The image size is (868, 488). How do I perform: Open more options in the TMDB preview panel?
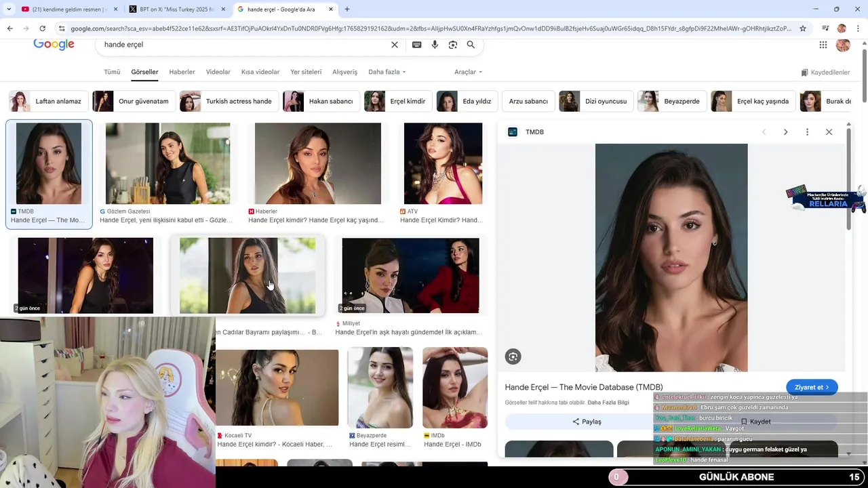pos(807,132)
